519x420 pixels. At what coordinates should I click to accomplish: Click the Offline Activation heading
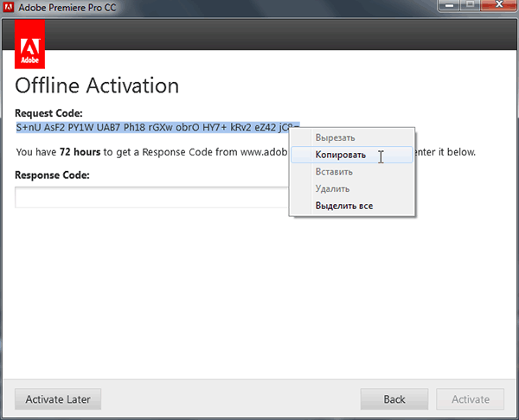[x=97, y=86]
